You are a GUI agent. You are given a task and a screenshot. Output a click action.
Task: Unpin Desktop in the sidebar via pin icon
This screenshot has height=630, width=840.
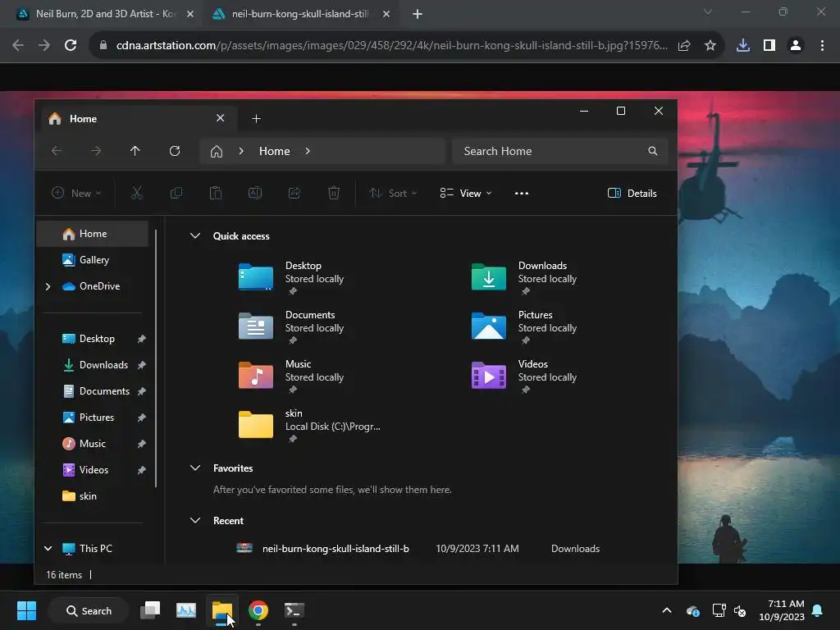(141, 339)
